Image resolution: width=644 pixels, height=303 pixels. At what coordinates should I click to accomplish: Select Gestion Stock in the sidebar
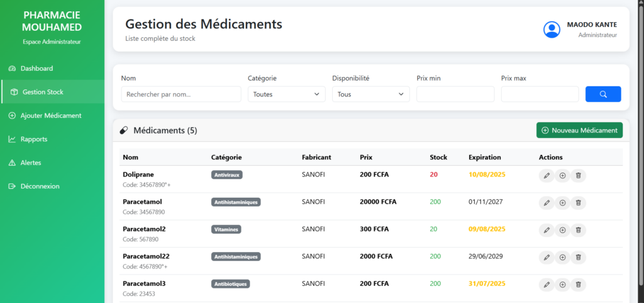tap(43, 92)
